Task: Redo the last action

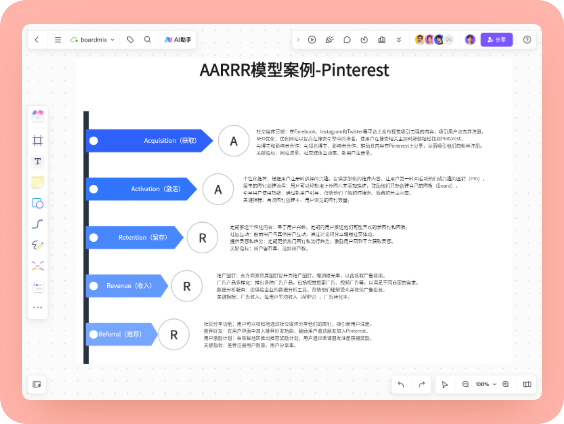Action: (x=422, y=384)
